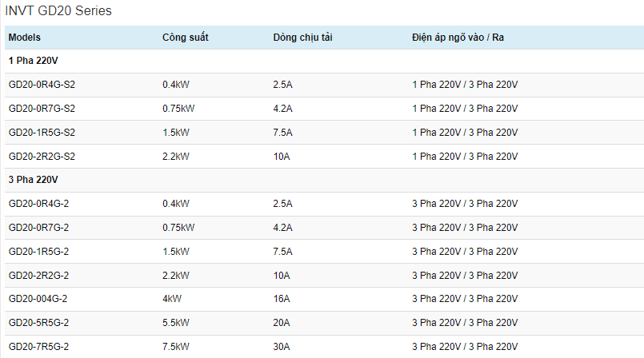Click model GD20-004G-2
The image size is (644, 358).
[38, 299]
